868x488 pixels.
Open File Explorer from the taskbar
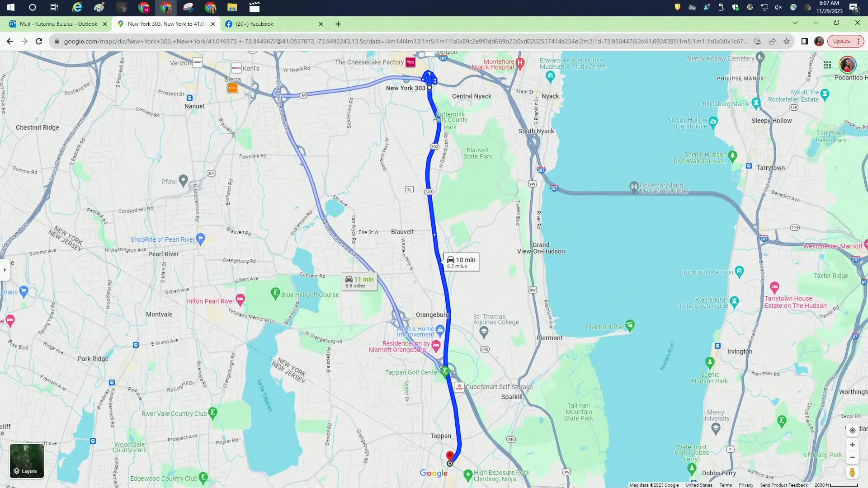232,8
